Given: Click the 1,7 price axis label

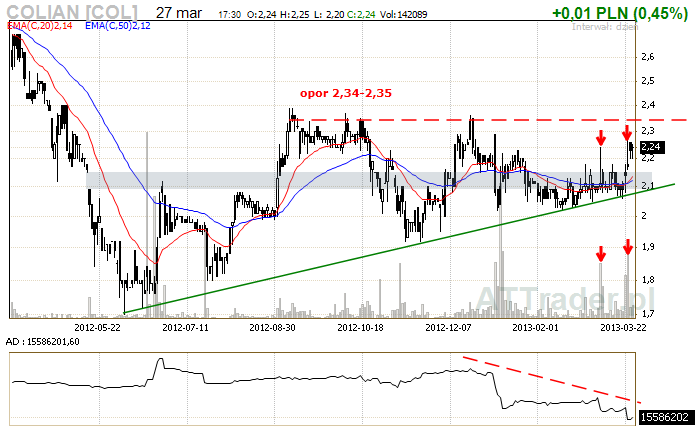Looking at the screenshot, I should click(x=648, y=313).
